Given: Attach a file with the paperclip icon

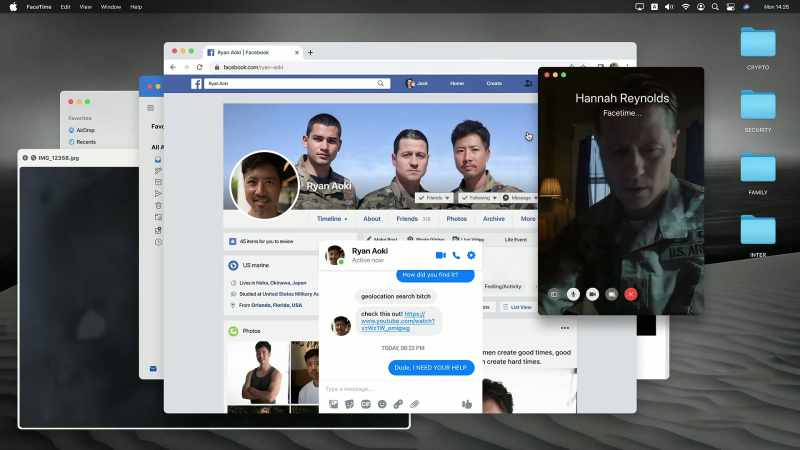Looking at the screenshot, I should click(x=414, y=404).
